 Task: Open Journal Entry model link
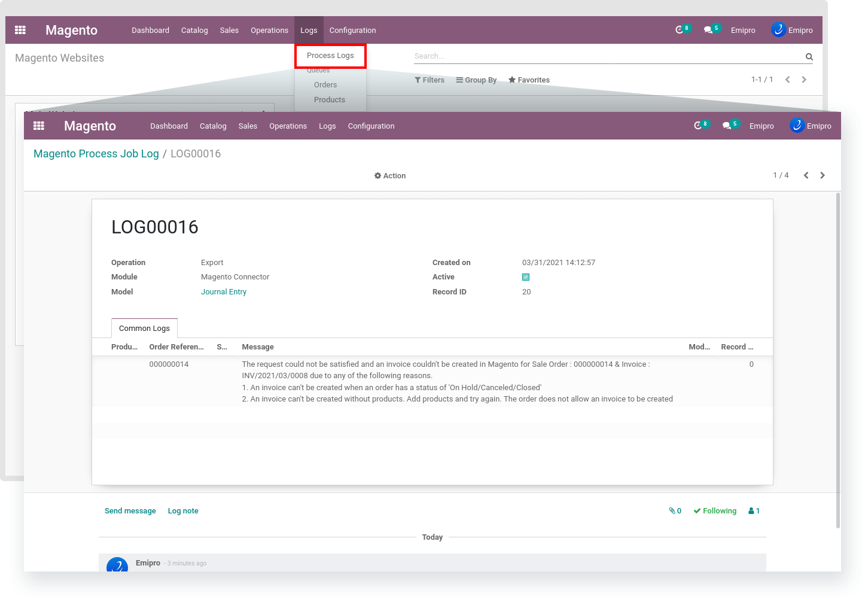pos(224,292)
